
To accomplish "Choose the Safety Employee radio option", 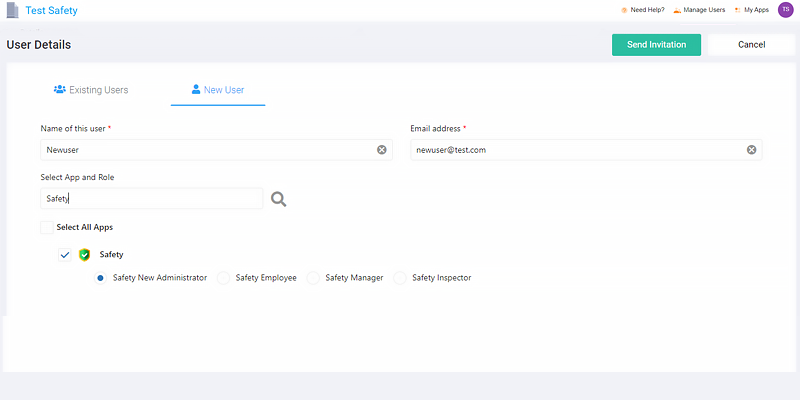I will 223,278.
